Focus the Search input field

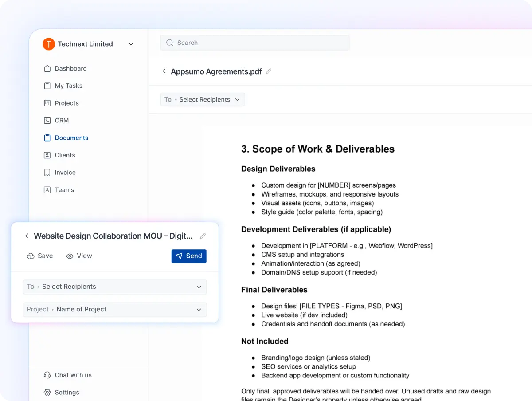[x=255, y=43]
